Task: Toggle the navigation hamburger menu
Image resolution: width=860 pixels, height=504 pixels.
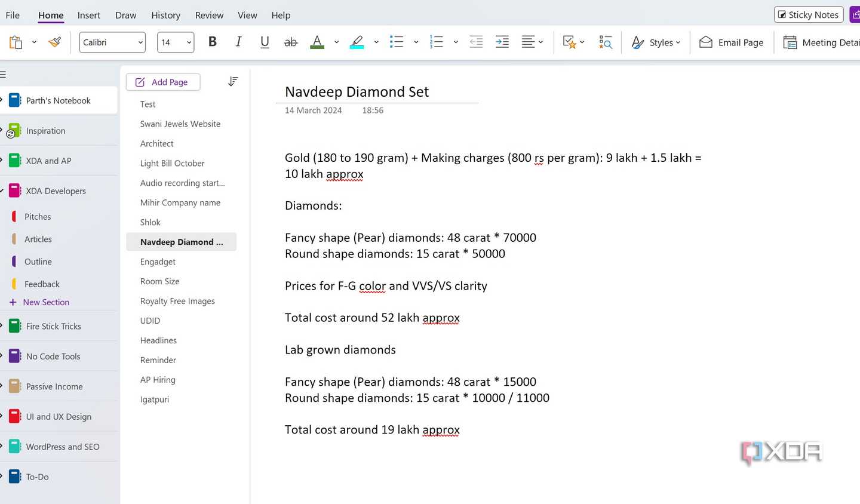Action: [3, 75]
